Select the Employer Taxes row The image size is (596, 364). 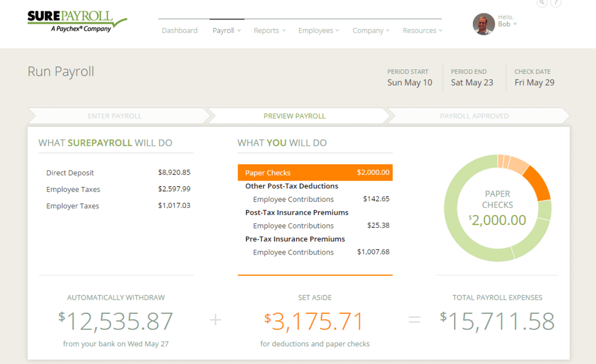(x=118, y=205)
